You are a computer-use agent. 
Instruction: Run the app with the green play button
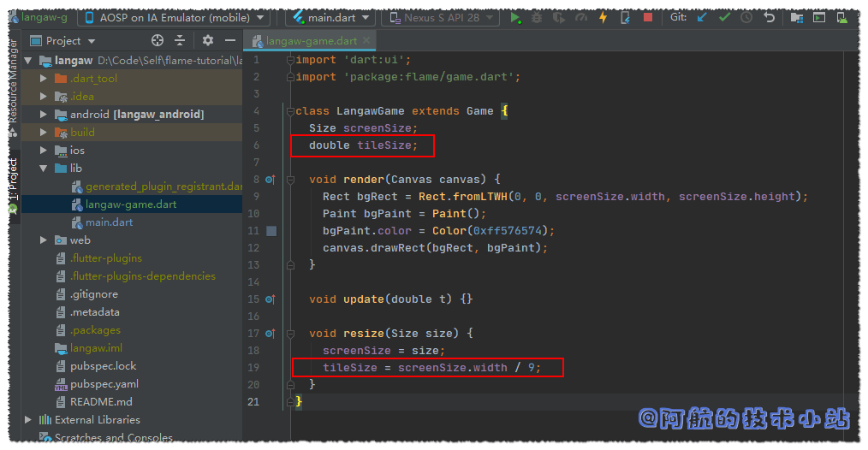coord(514,17)
